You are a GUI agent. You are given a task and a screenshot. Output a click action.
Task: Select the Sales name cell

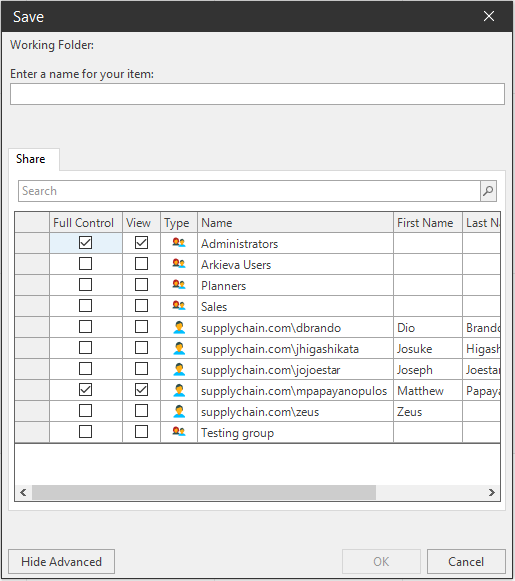pos(295,306)
